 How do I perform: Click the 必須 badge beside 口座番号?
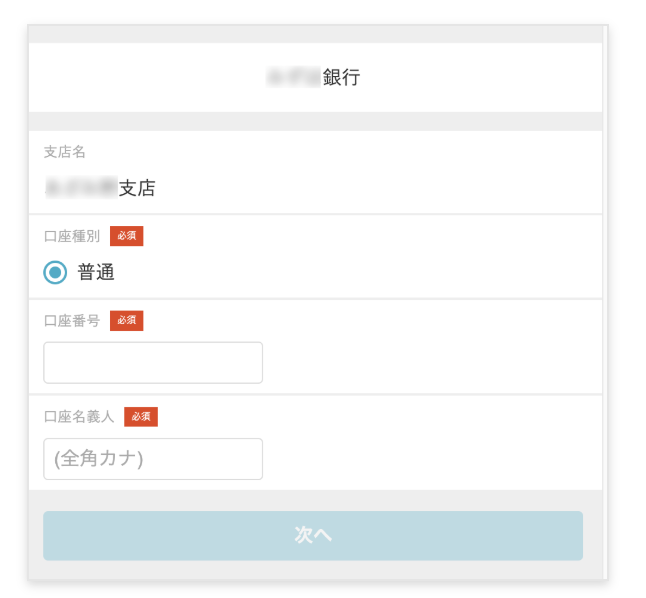[127, 321]
